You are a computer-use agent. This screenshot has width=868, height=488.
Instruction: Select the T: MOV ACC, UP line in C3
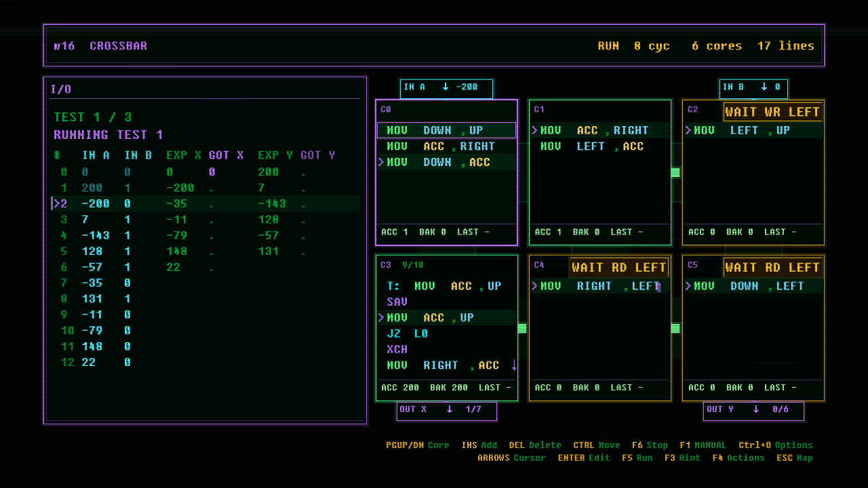[x=447, y=286]
